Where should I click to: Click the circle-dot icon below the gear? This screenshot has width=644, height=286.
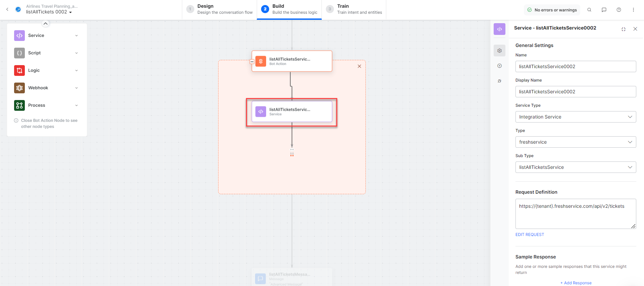(x=499, y=66)
